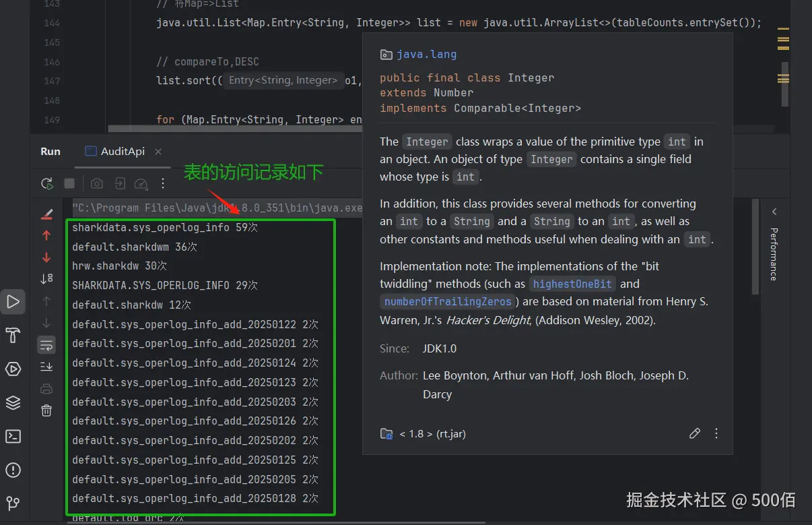812x525 pixels.
Task: Open the Terminal tool window
Action: (13, 436)
